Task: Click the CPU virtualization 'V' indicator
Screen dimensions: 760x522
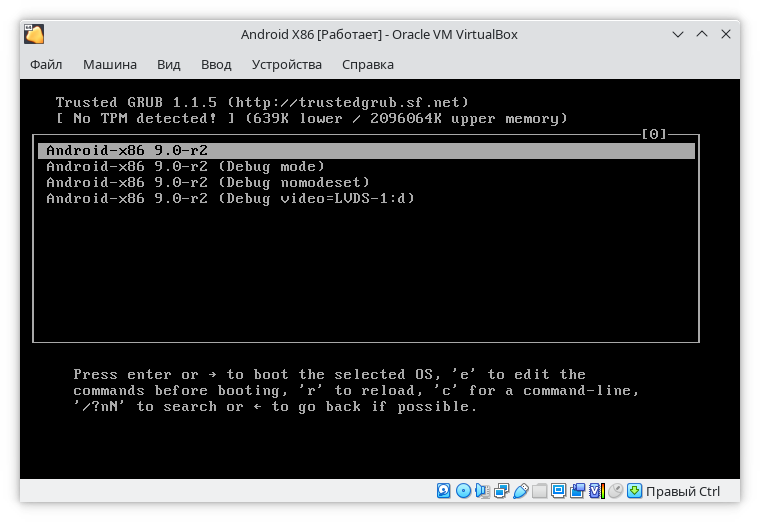Action: [x=595, y=491]
